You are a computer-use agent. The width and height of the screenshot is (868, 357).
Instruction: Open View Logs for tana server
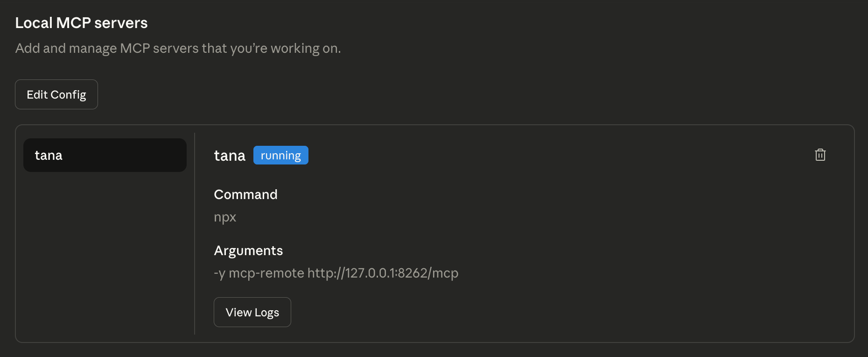pyautogui.click(x=252, y=312)
